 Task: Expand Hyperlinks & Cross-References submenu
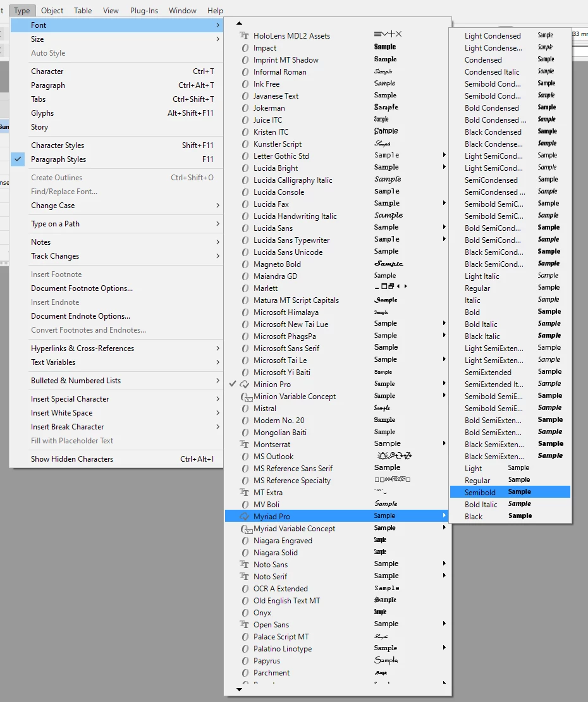(116, 348)
